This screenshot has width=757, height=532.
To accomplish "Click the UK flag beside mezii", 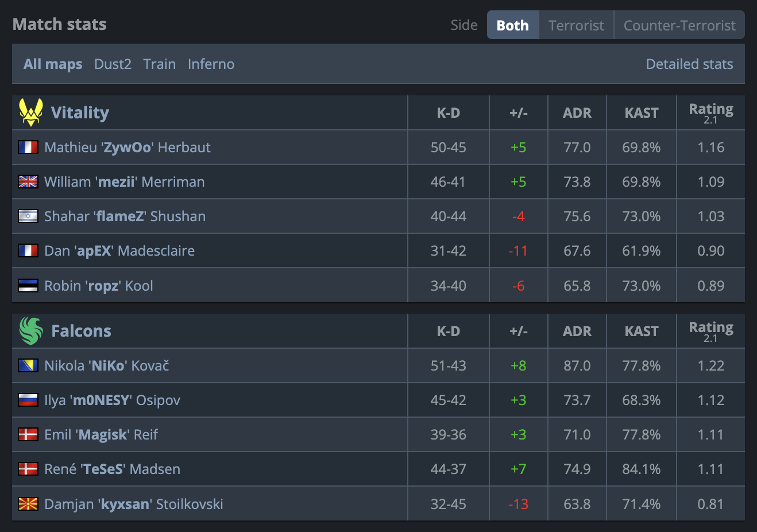I will [28, 182].
